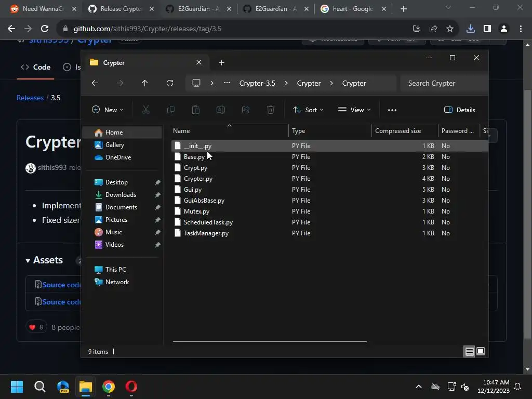This screenshot has height=399, width=532.
Task: Click the install app icon in address bar
Action: coord(416,29)
